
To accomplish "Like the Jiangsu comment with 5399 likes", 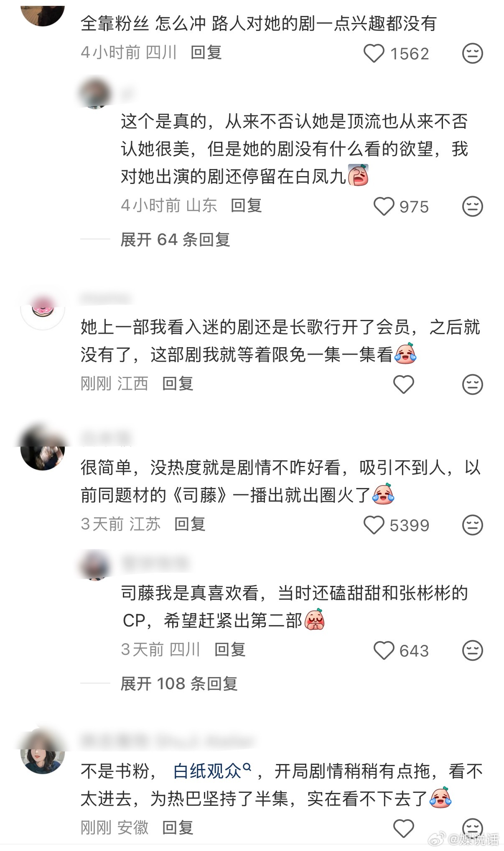I will [x=374, y=525].
